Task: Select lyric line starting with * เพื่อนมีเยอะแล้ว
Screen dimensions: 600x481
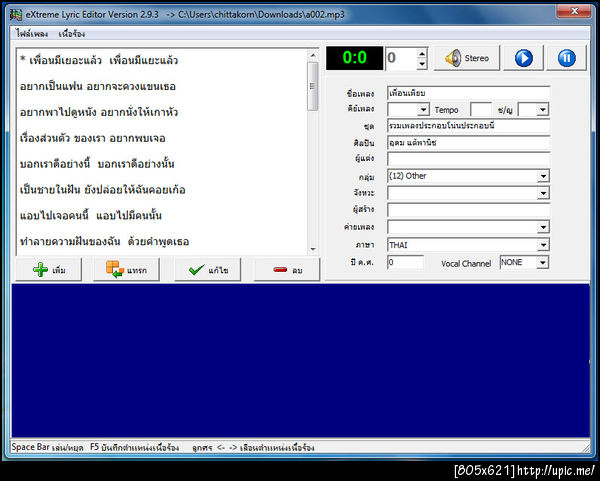Action: pyautogui.click(x=99, y=60)
